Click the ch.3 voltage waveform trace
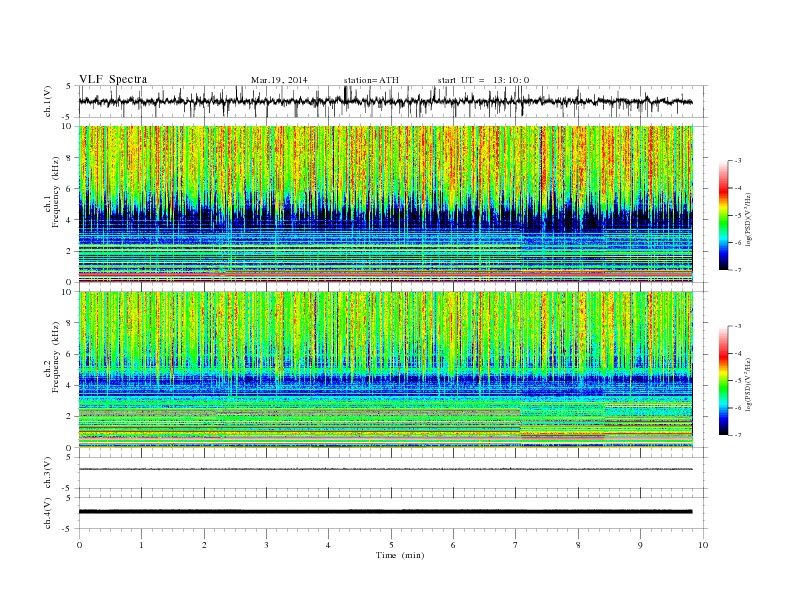792x612 pixels. (x=386, y=469)
